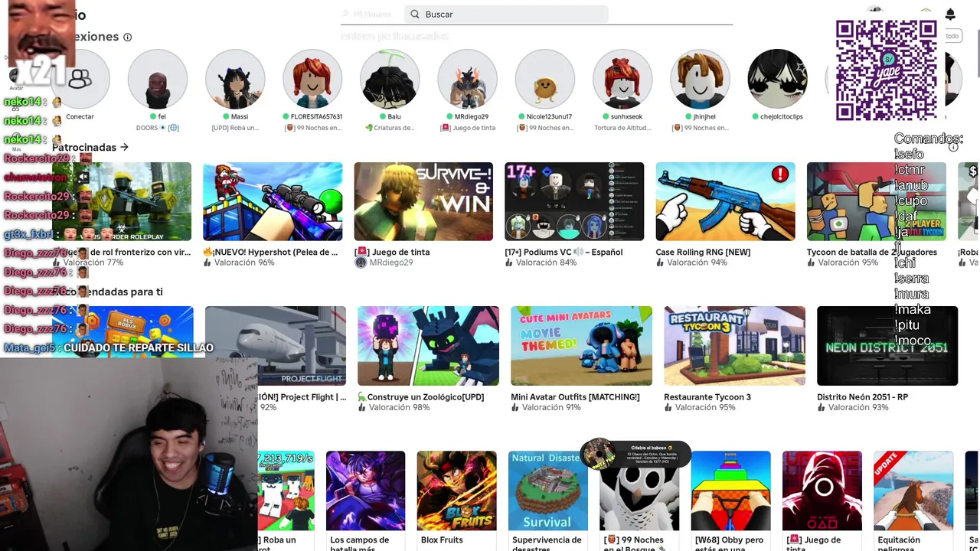Open the notifications bell icon

[x=950, y=14]
